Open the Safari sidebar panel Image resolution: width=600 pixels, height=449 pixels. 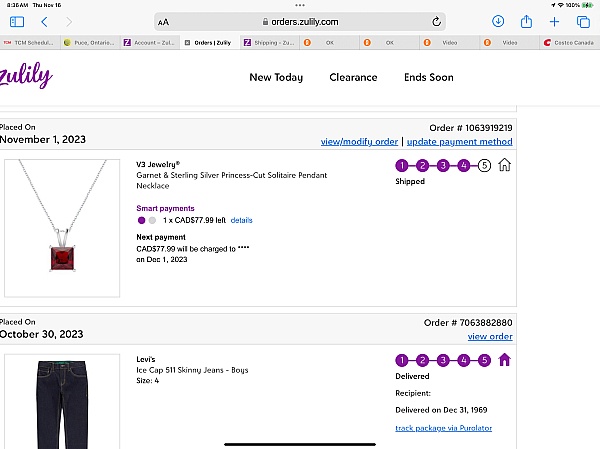tap(16, 21)
